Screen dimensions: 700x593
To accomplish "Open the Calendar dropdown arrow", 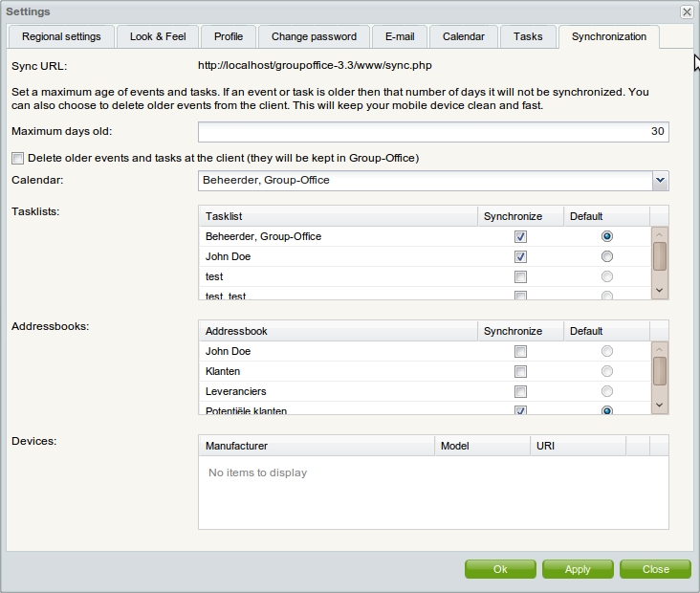I will [660, 180].
